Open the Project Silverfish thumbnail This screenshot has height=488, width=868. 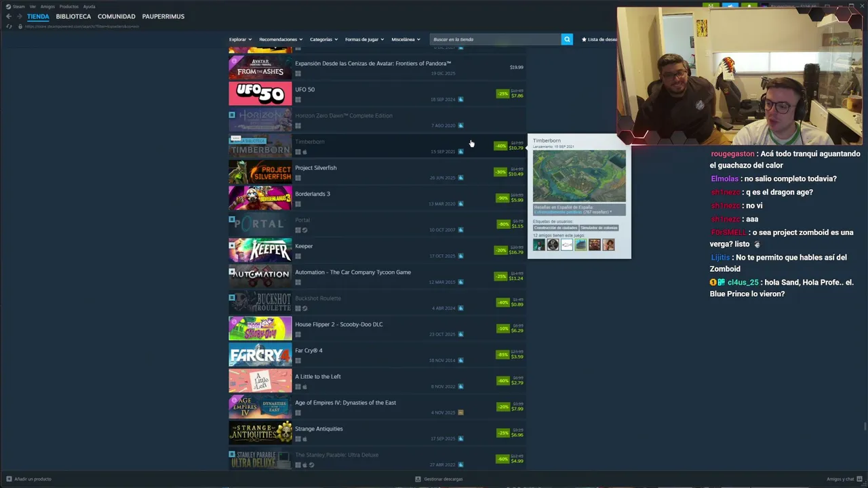260,172
